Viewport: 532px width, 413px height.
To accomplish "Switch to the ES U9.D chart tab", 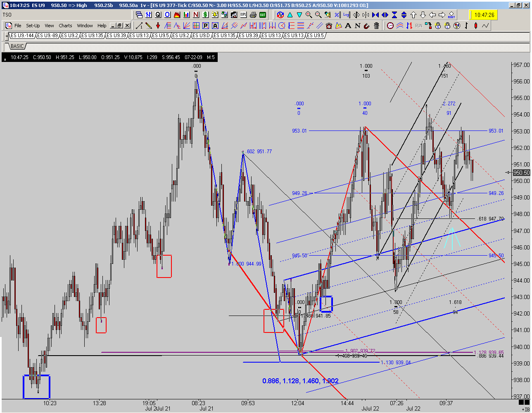I will (x=202, y=36).
